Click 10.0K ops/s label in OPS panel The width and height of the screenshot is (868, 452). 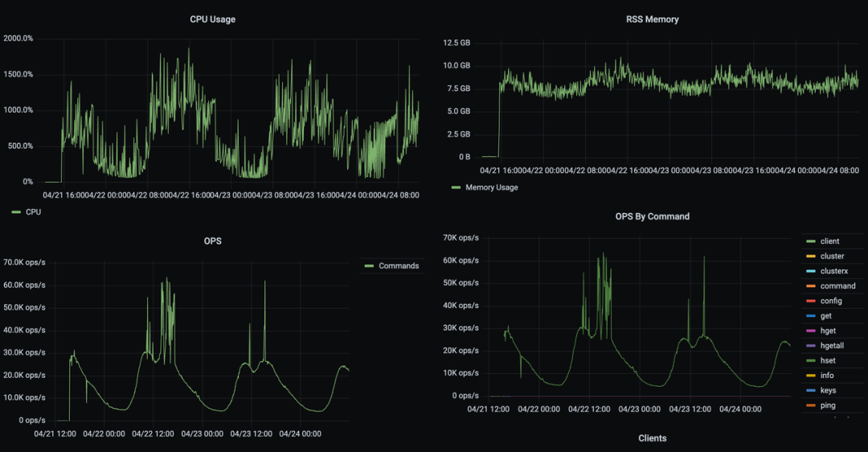click(24, 398)
